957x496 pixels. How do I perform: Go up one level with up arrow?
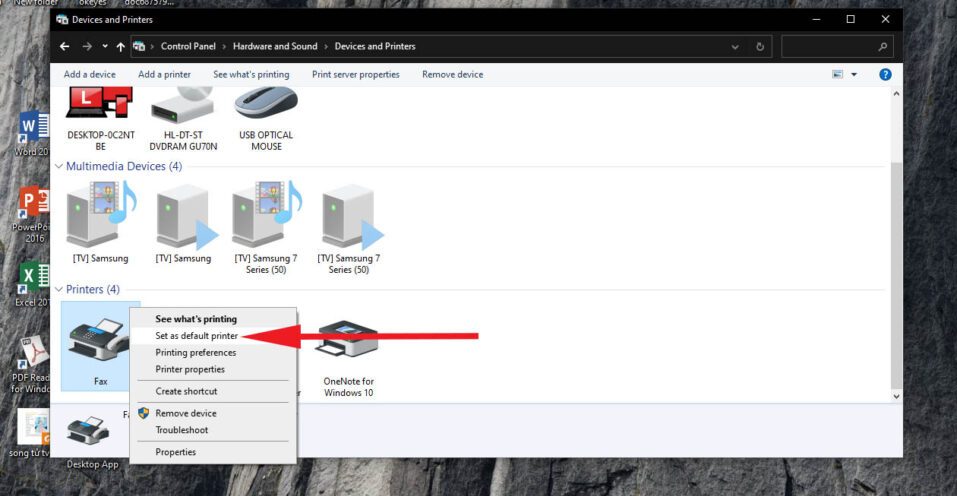(x=121, y=46)
